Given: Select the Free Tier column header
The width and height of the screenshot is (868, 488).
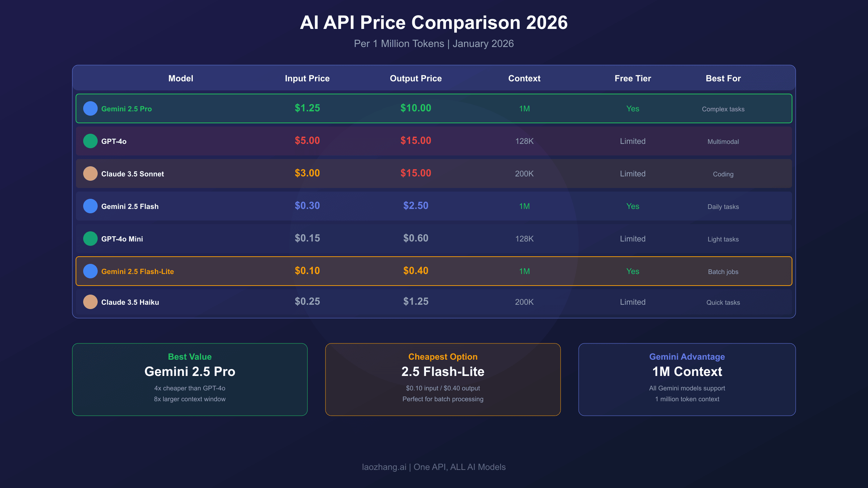Looking at the screenshot, I should pyautogui.click(x=633, y=78).
